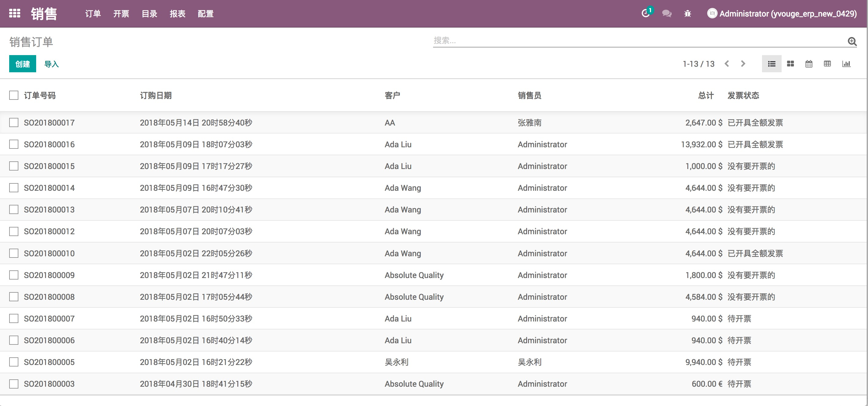The image size is (868, 406).
Task: Tick checkbox for order SO201800014
Action: (x=14, y=188)
